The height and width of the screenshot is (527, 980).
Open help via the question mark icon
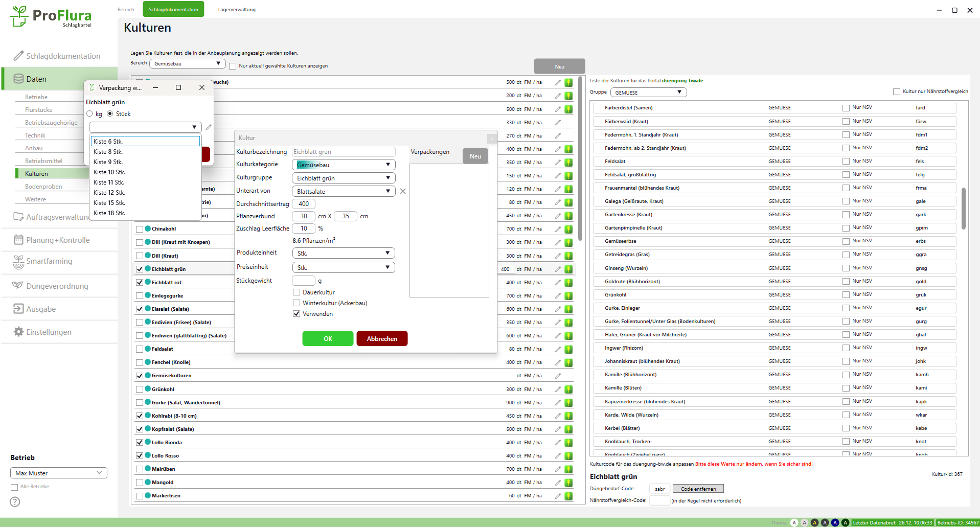click(x=15, y=502)
